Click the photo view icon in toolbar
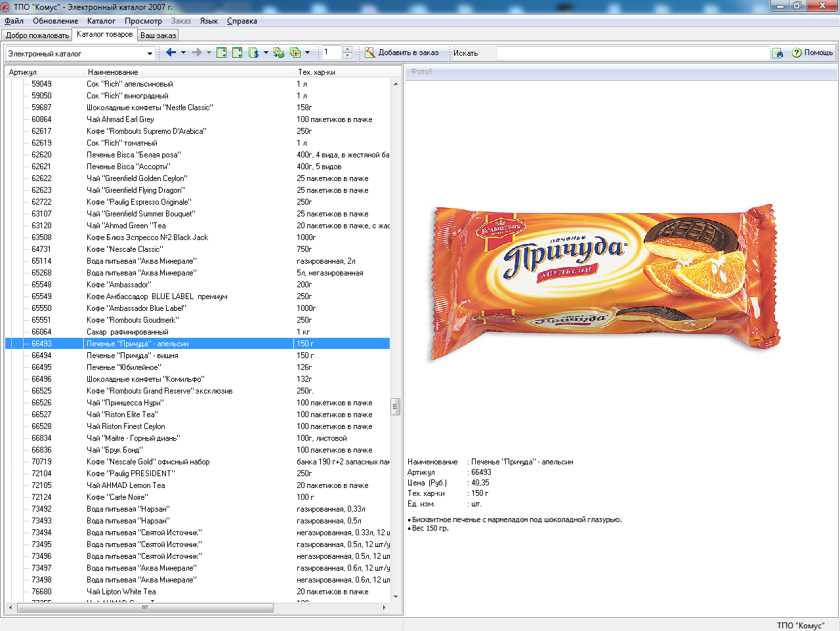The height and width of the screenshot is (631, 840). point(295,52)
